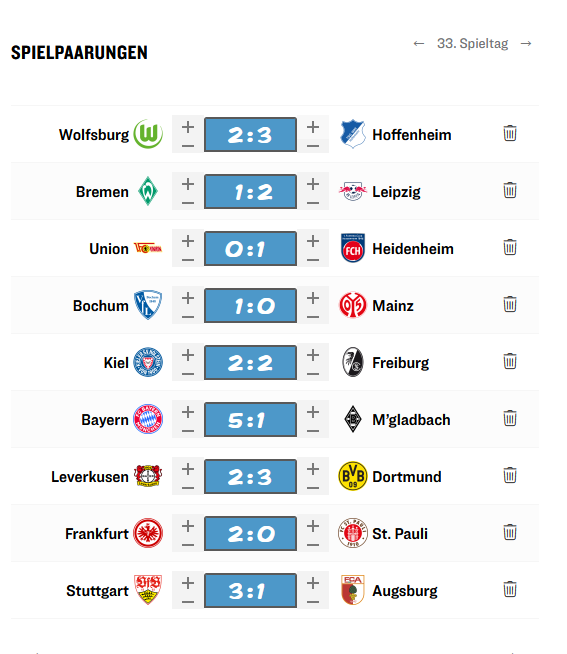Clear the Stuttgart vs Augsburg prediction

[509, 589]
